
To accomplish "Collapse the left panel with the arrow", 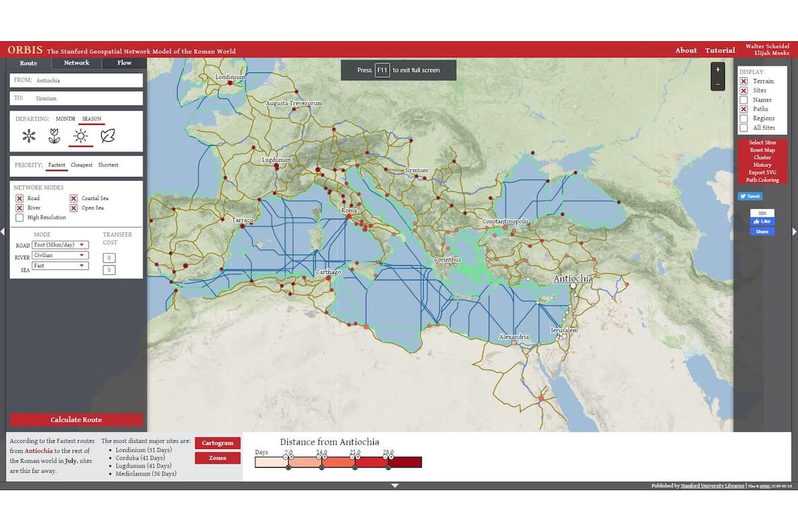I will click(x=3, y=231).
